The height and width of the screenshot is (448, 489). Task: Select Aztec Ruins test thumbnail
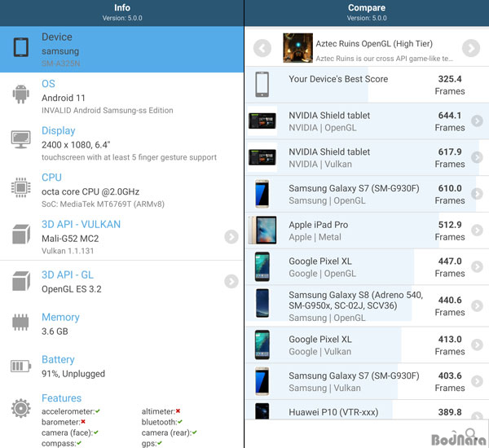point(297,48)
